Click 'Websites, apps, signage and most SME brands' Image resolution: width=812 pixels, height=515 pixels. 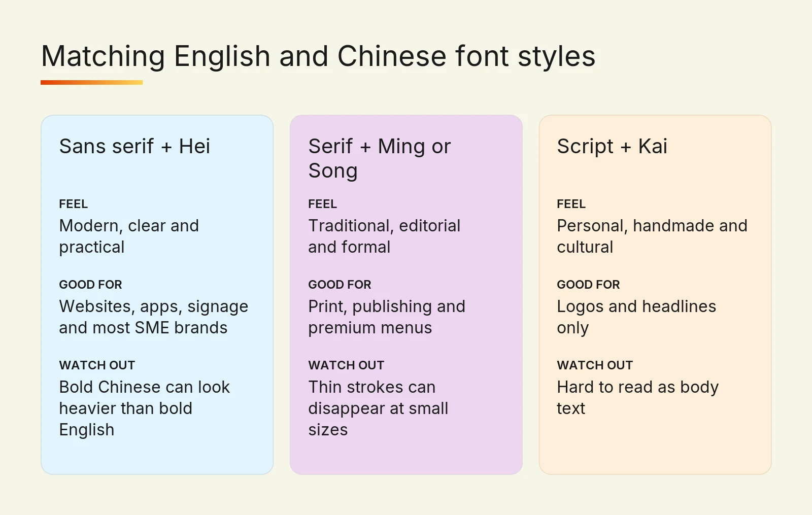tap(154, 317)
